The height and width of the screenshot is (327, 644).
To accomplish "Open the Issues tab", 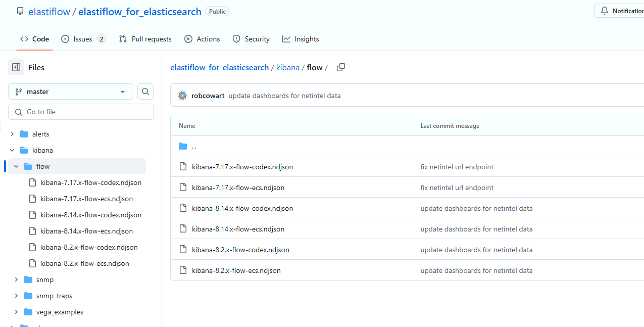I will 83,39.
